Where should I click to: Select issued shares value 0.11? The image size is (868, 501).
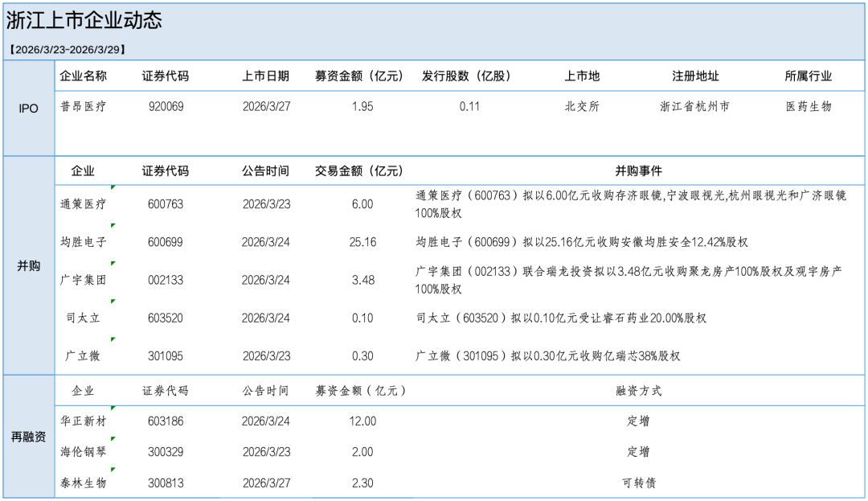click(x=469, y=106)
